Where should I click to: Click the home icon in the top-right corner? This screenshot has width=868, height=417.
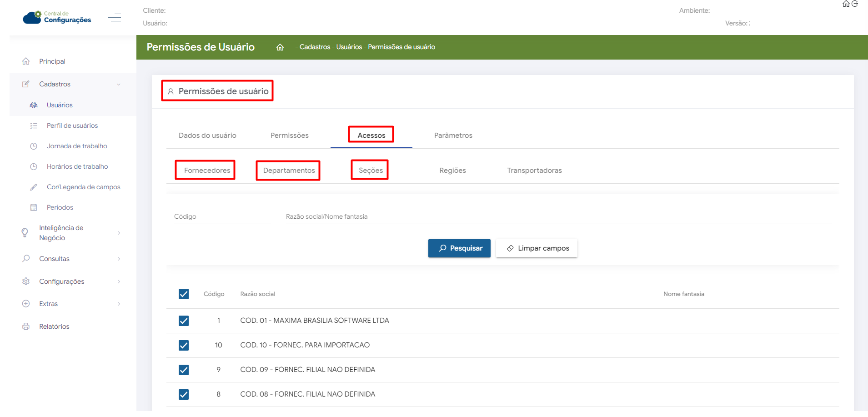point(846,4)
